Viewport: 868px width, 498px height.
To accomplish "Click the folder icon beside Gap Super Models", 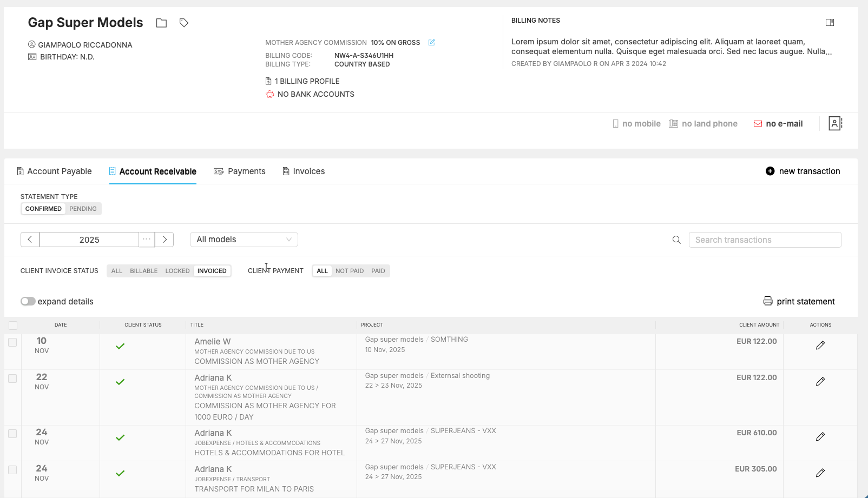I will point(161,23).
